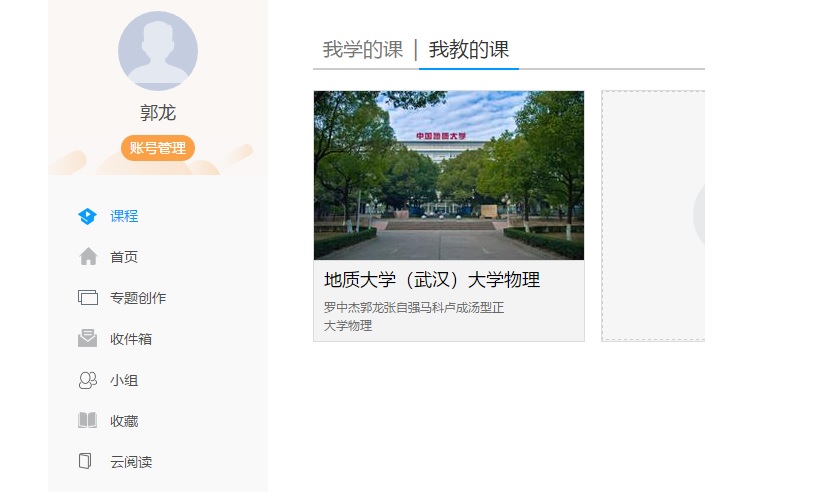This screenshot has width=819, height=492.
Task: Click the user profile avatar
Action: [158, 51]
